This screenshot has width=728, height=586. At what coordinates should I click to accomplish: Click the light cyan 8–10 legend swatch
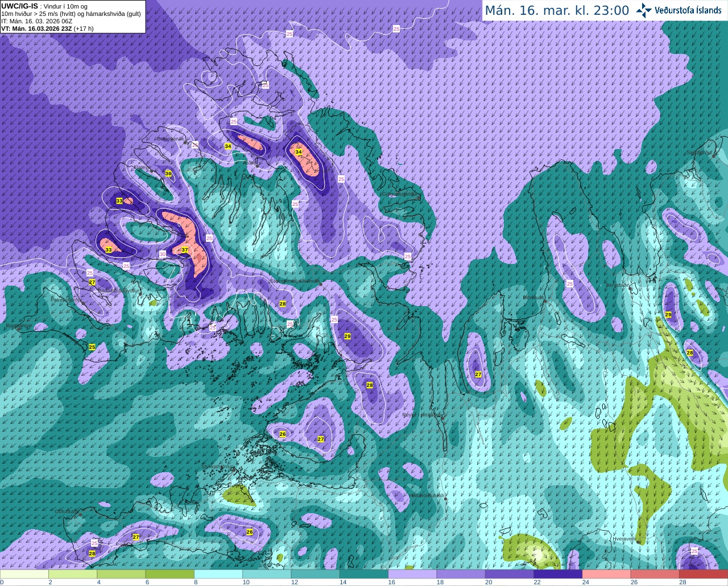218,574
